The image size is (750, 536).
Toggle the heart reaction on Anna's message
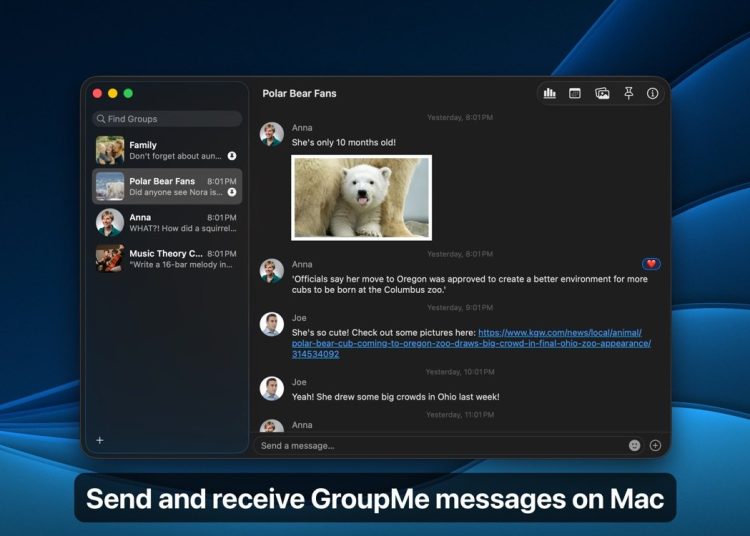pos(651,264)
